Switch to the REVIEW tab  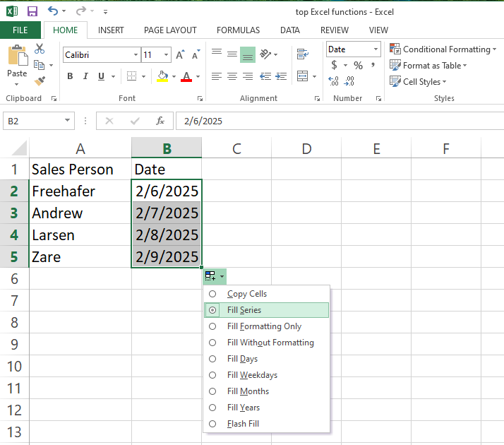[x=335, y=30]
